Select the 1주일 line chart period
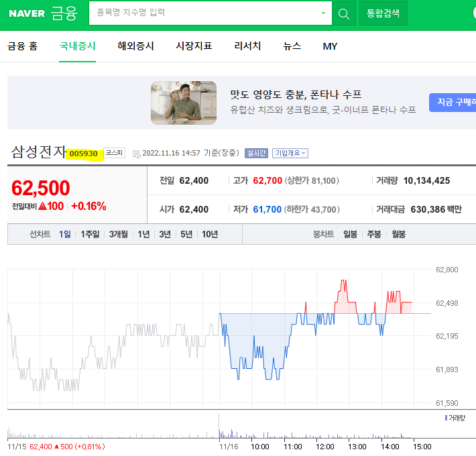This screenshot has width=476, height=456. tap(90, 234)
